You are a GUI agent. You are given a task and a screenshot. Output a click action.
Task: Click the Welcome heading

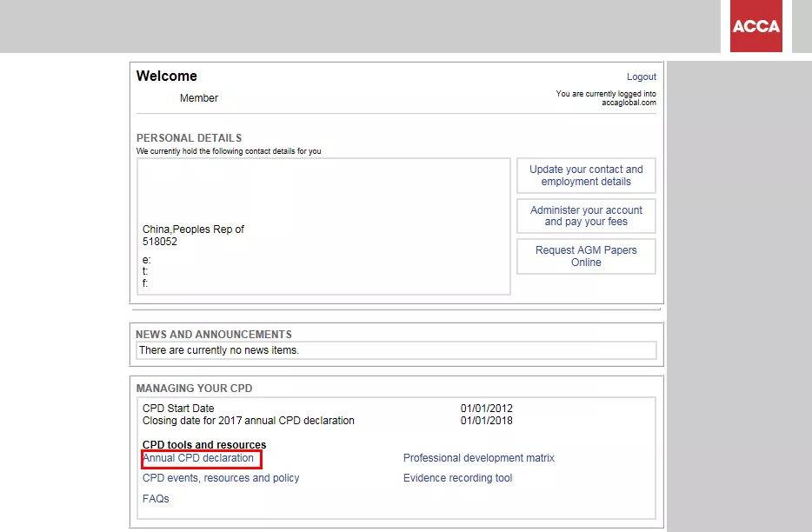(167, 76)
